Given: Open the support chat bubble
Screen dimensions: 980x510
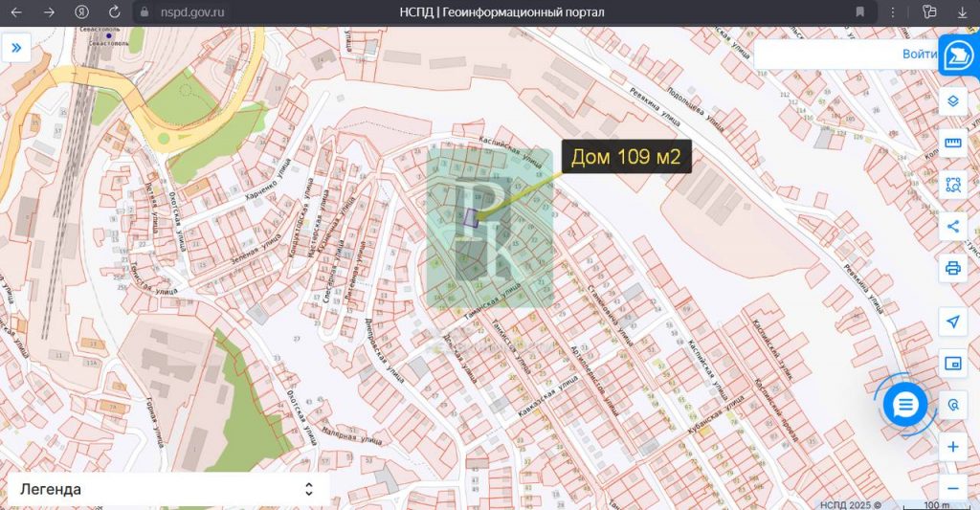Looking at the screenshot, I should pos(904,406).
